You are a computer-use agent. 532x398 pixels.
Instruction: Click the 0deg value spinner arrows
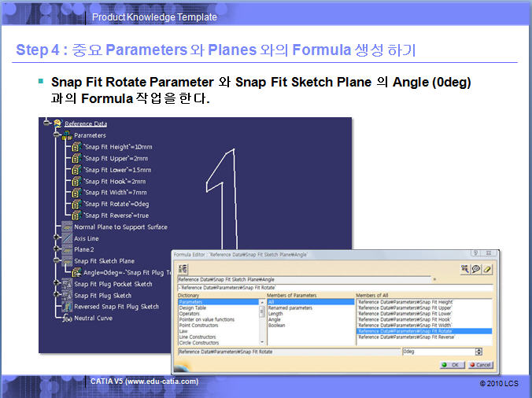pos(478,352)
